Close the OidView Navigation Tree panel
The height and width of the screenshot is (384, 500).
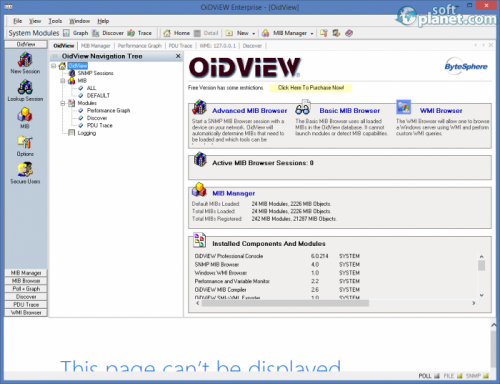point(178,56)
